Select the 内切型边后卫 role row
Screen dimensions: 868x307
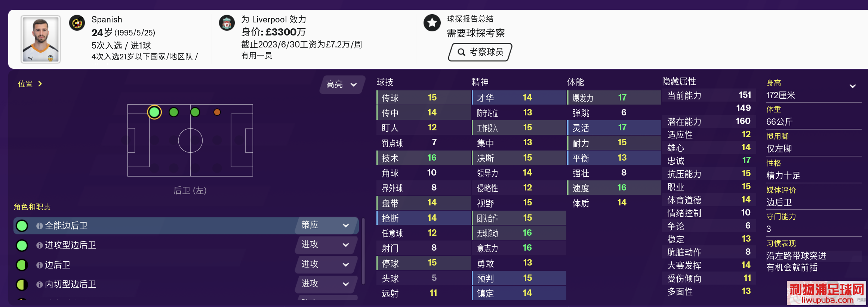pyautogui.click(x=186, y=285)
